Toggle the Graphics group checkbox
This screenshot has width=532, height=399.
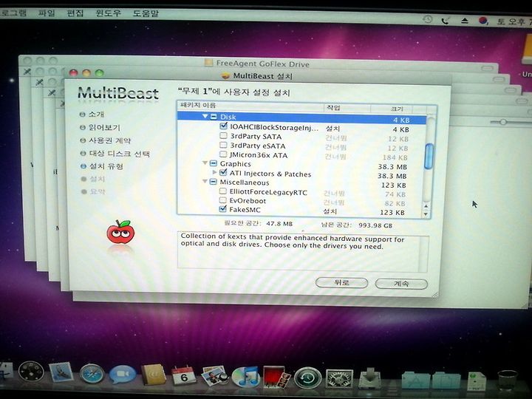213,163
